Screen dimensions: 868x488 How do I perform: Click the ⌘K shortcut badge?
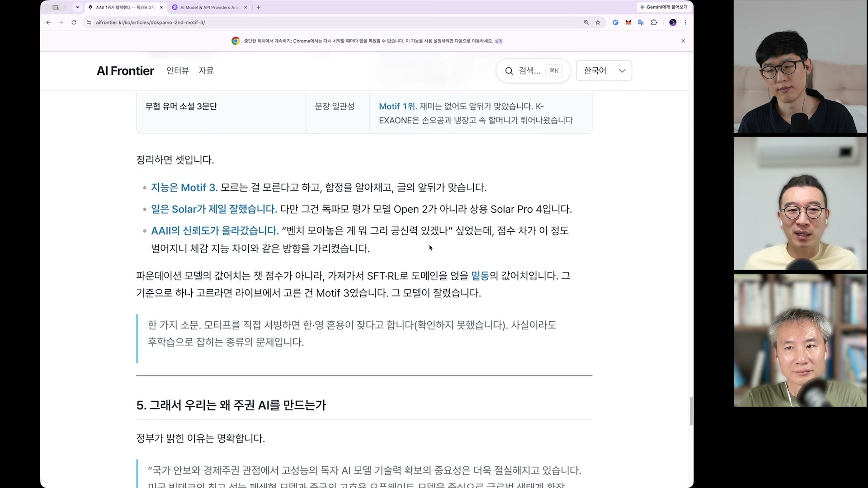554,70
